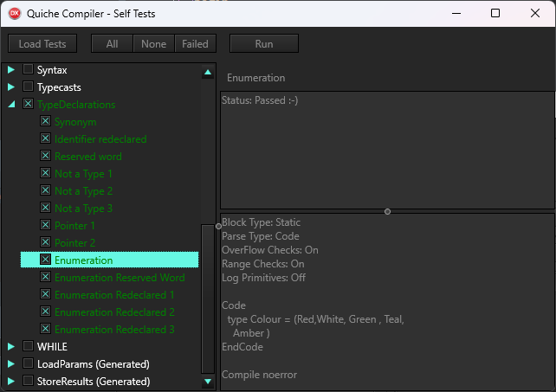Untick Pointer 2 checkbox
Screen dimensions: 556x392
pyautogui.click(x=45, y=242)
